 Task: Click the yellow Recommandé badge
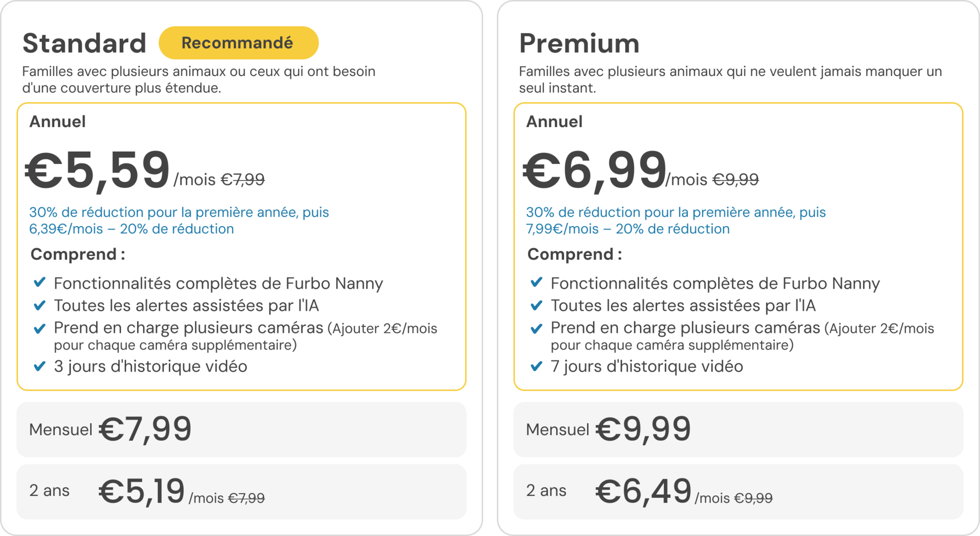point(239,43)
